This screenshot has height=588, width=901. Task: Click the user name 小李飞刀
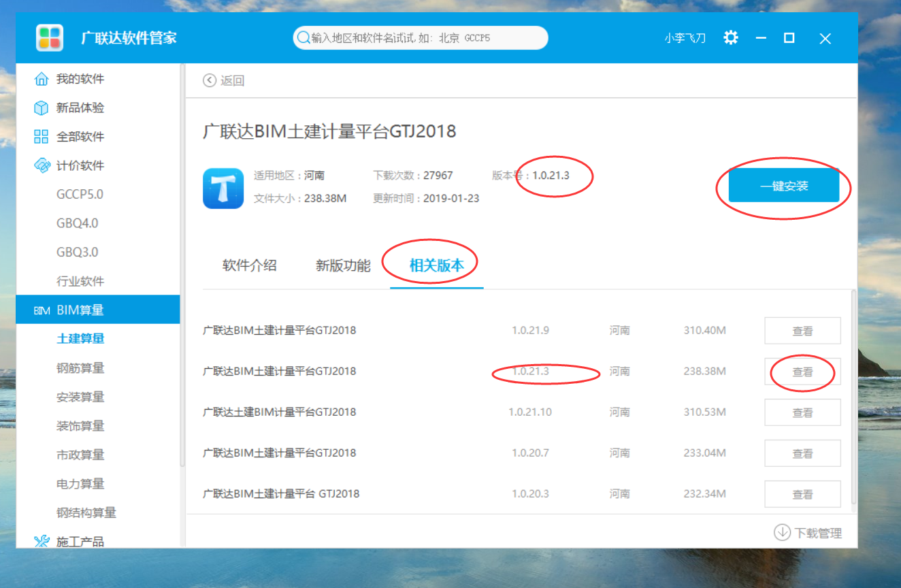click(685, 38)
